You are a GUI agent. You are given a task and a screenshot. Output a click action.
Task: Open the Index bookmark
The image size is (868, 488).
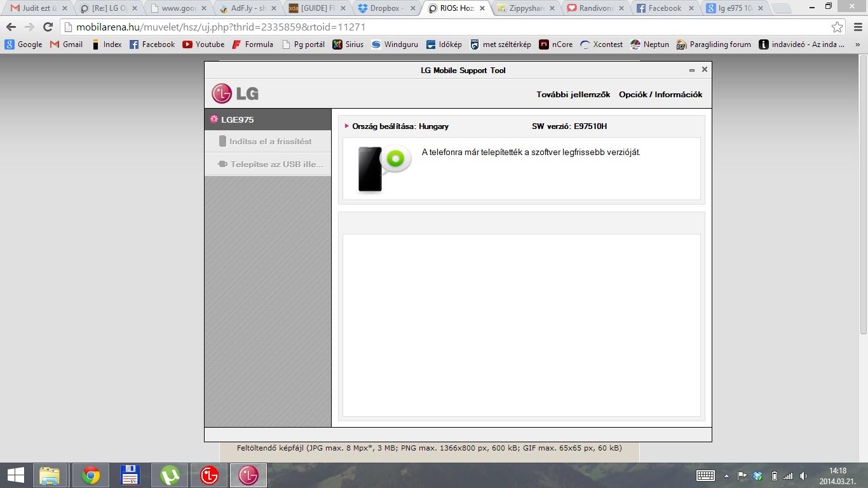pos(107,44)
